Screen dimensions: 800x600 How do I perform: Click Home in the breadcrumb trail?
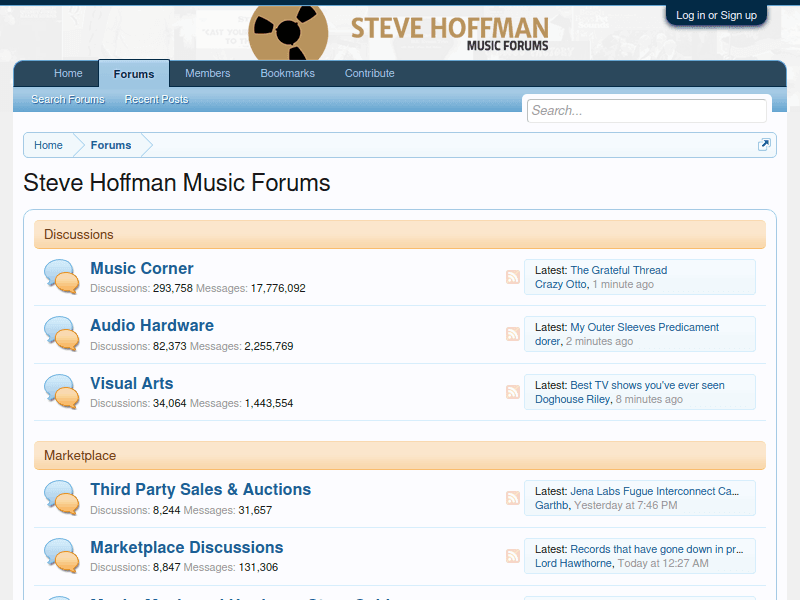tap(48, 144)
